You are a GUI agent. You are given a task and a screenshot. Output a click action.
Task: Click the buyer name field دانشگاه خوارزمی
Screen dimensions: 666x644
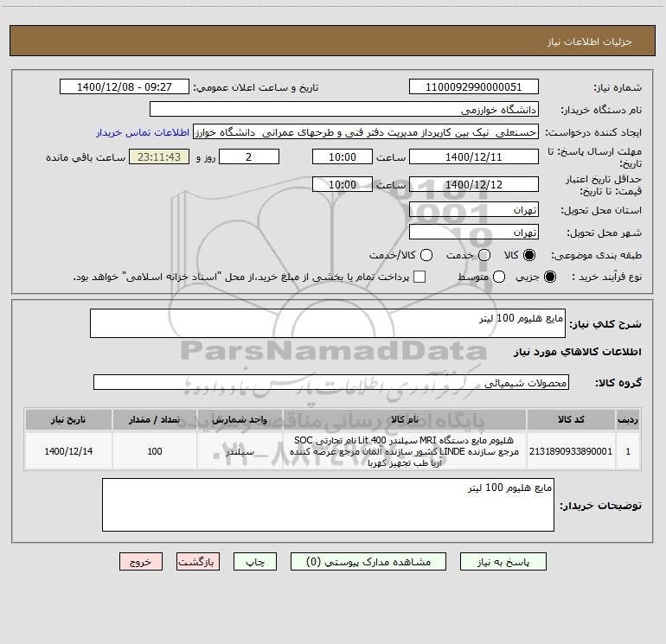click(344, 110)
